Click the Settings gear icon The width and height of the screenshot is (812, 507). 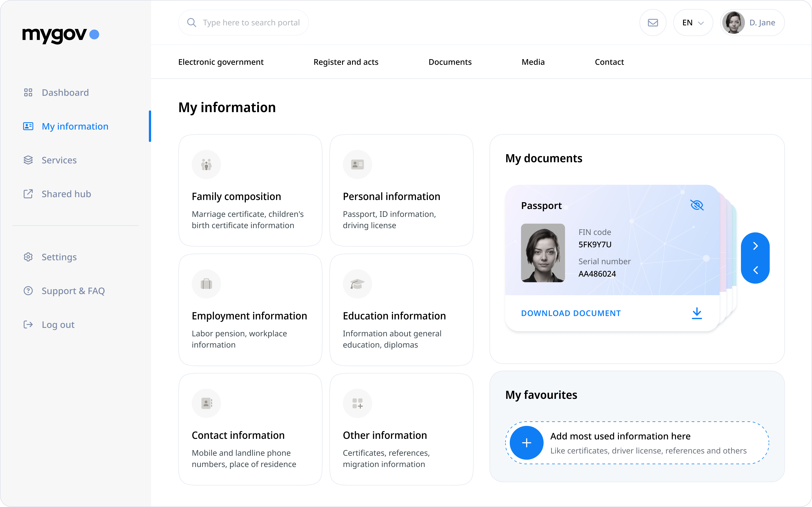(x=28, y=257)
